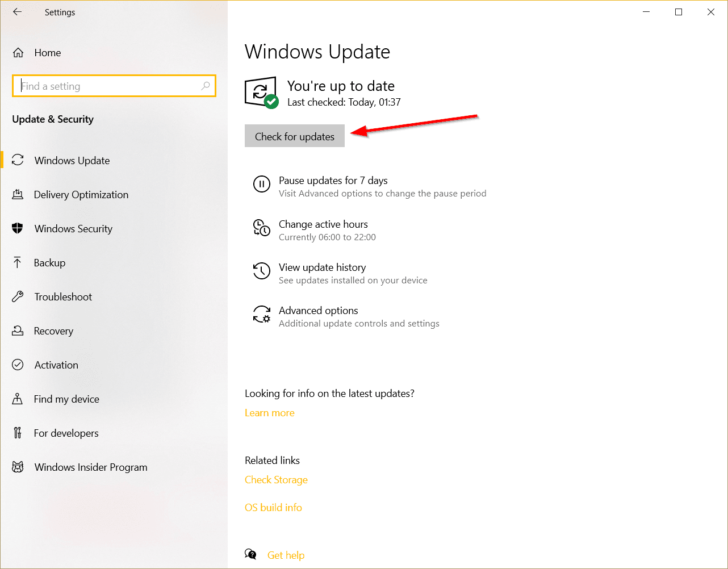Click the Backup upload-arrow icon
Screen dimensions: 728x569
[x=18, y=262]
